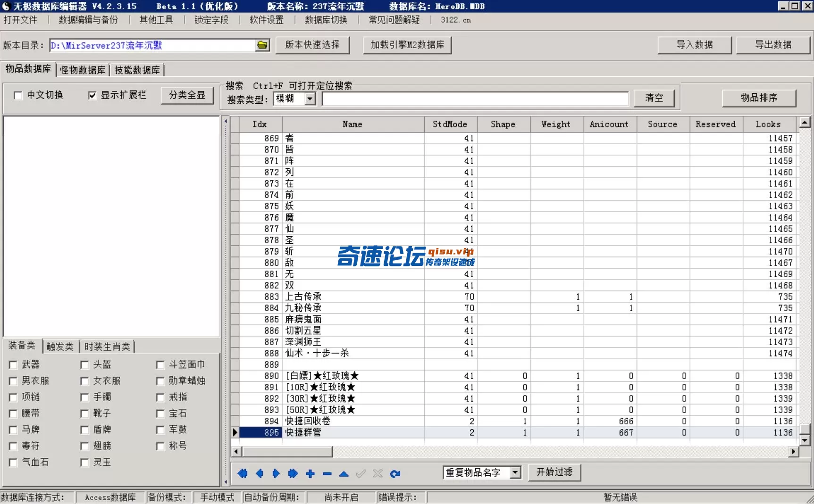
Task: Click the table's vertical scroll up arrow
Action: (805, 123)
